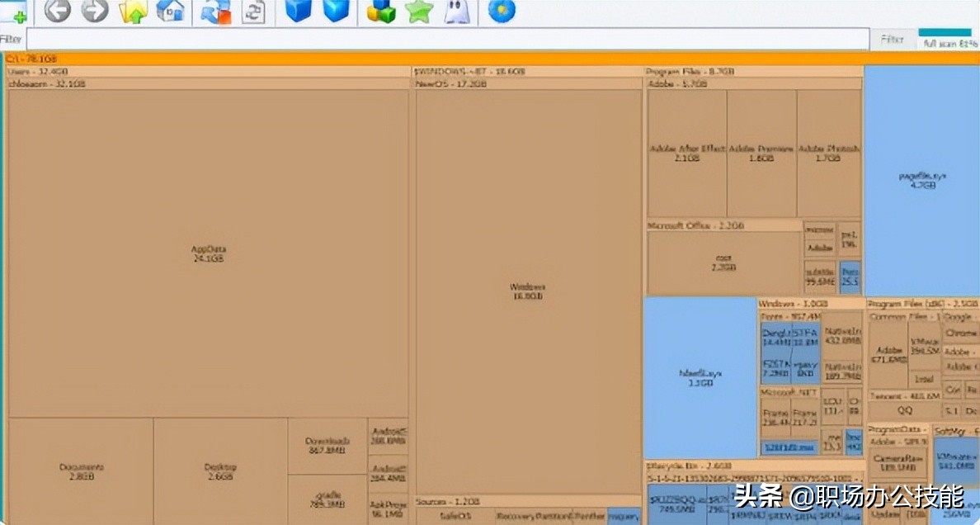Click the Microsoft Office 2.2GB folder header
This screenshot has height=525, width=980.
pos(723,225)
